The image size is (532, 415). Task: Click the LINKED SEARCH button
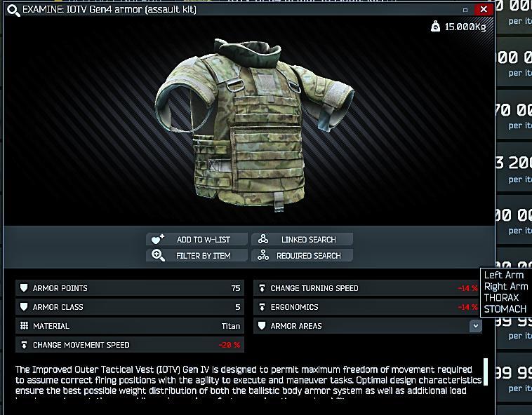pyautogui.click(x=302, y=239)
